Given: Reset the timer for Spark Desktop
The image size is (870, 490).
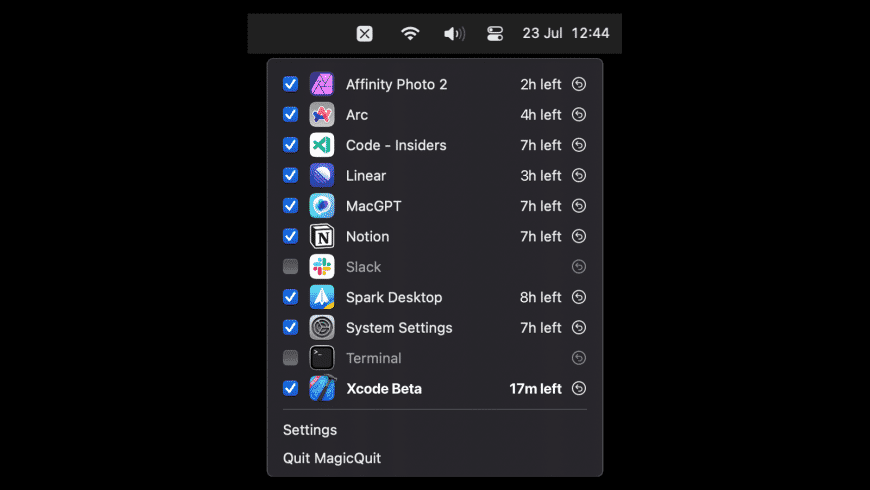Looking at the screenshot, I should 579,297.
